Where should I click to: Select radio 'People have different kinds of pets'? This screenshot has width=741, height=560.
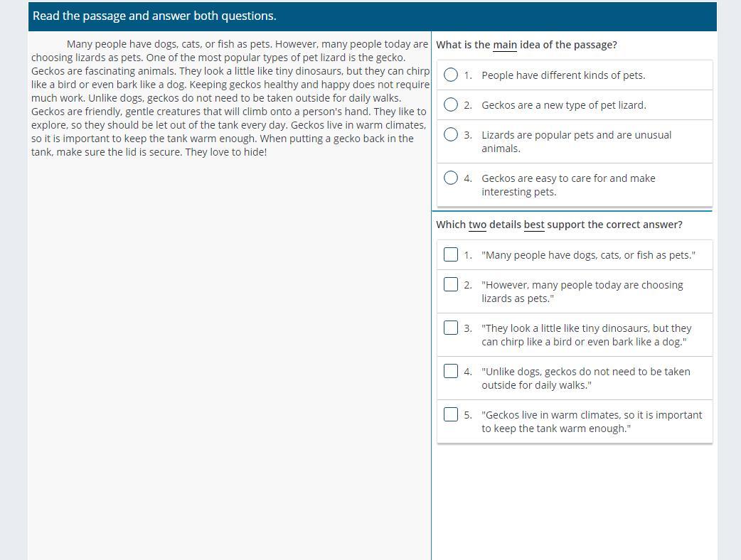point(451,75)
